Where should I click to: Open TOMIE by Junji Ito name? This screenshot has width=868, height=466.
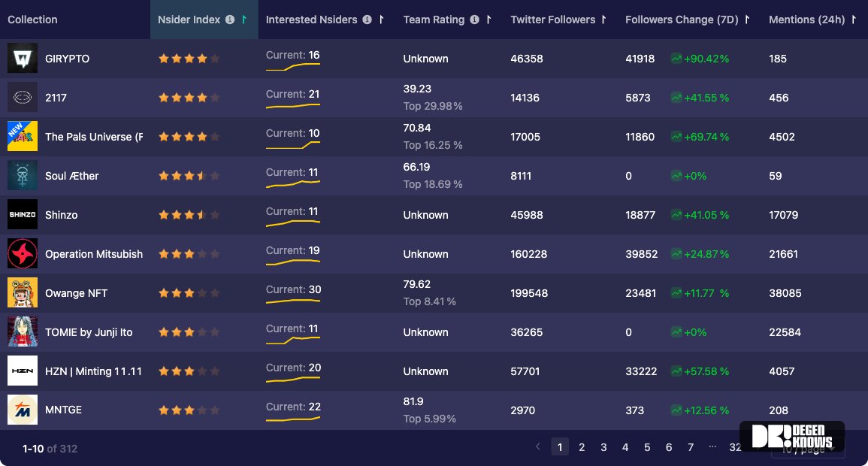(89, 332)
